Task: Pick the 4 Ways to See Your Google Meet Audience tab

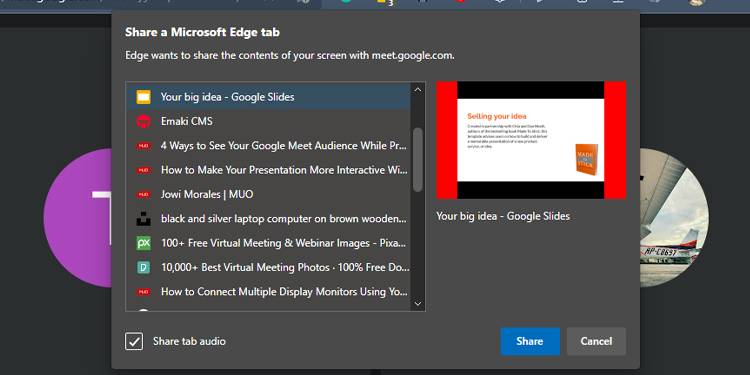Action: pyautogui.click(x=268, y=145)
